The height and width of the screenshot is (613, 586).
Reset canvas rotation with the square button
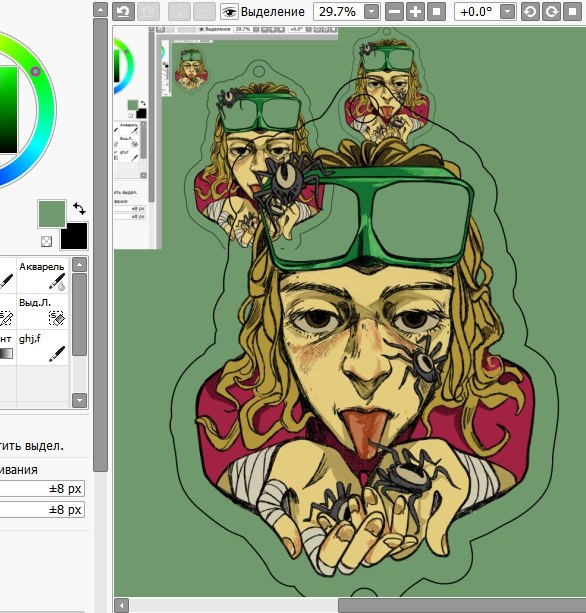pyautogui.click(x=572, y=11)
